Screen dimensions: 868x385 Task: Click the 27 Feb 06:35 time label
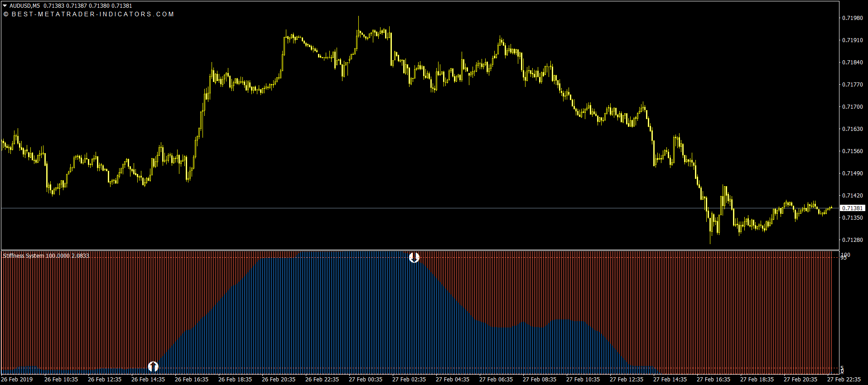(x=496, y=380)
